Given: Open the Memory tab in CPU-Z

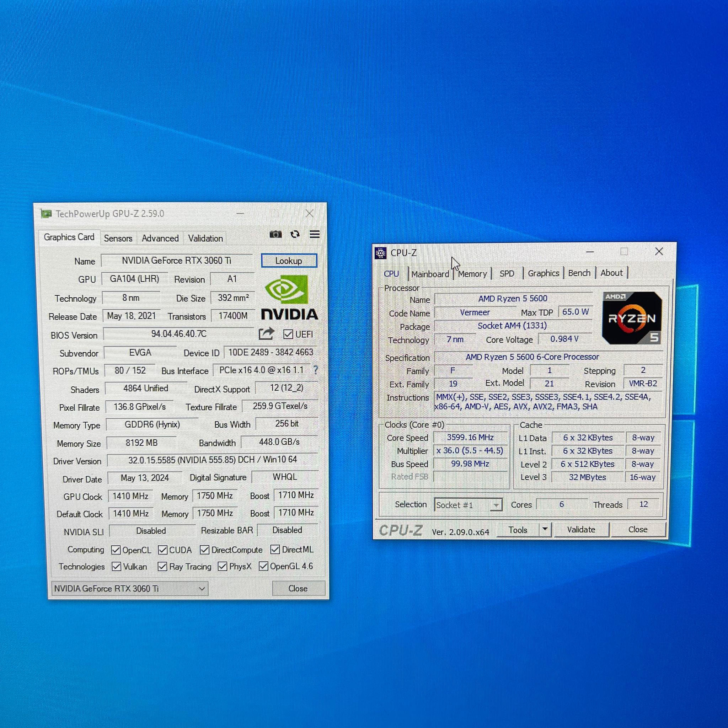Looking at the screenshot, I should pyautogui.click(x=472, y=274).
